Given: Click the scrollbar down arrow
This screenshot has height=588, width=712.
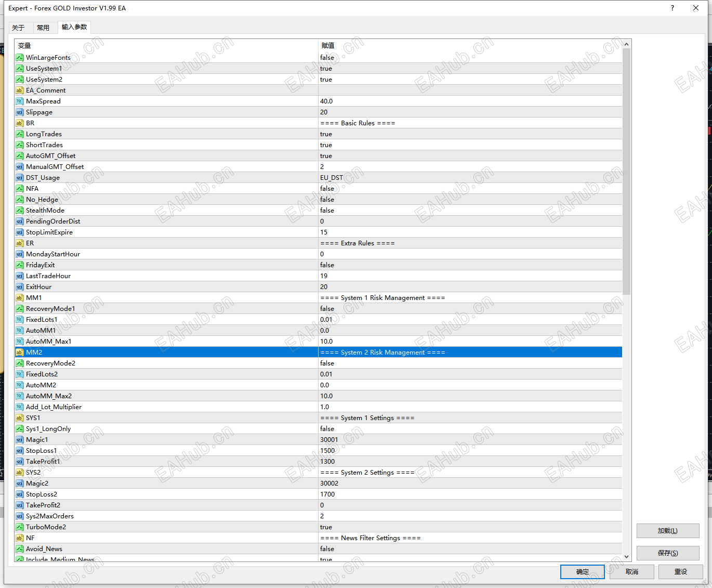Looking at the screenshot, I should pyautogui.click(x=627, y=557).
